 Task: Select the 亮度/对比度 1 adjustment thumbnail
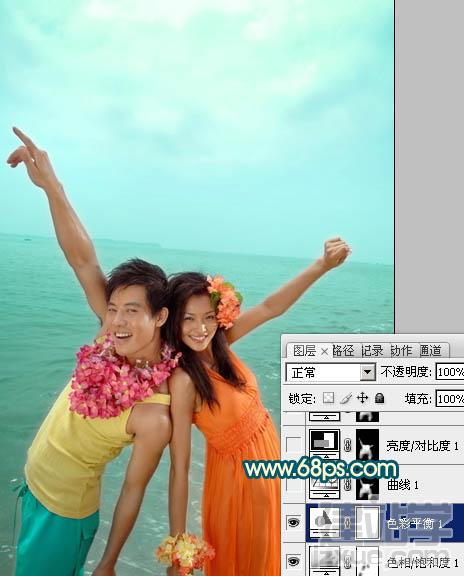[x=325, y=442]
